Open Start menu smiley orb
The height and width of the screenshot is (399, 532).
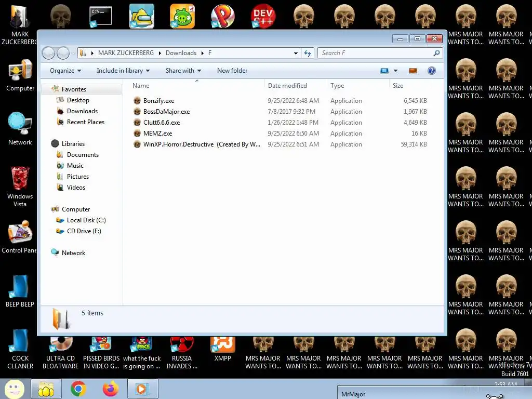coord(14,389)
